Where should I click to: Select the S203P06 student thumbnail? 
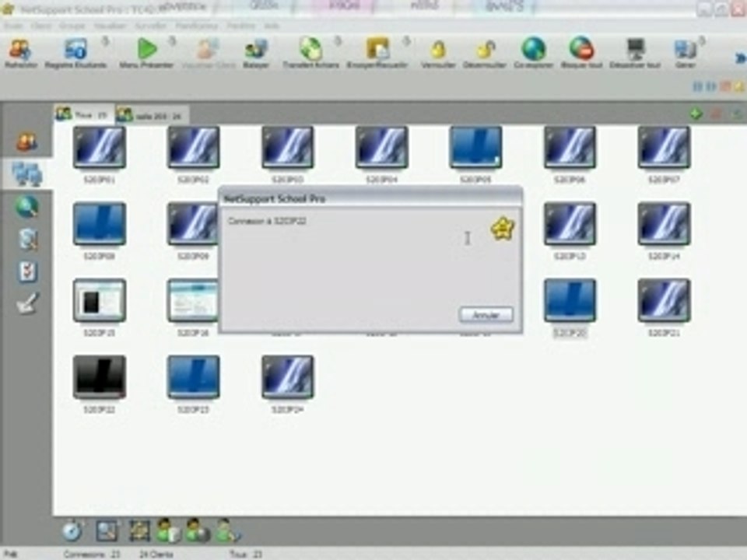pos(570,148)
